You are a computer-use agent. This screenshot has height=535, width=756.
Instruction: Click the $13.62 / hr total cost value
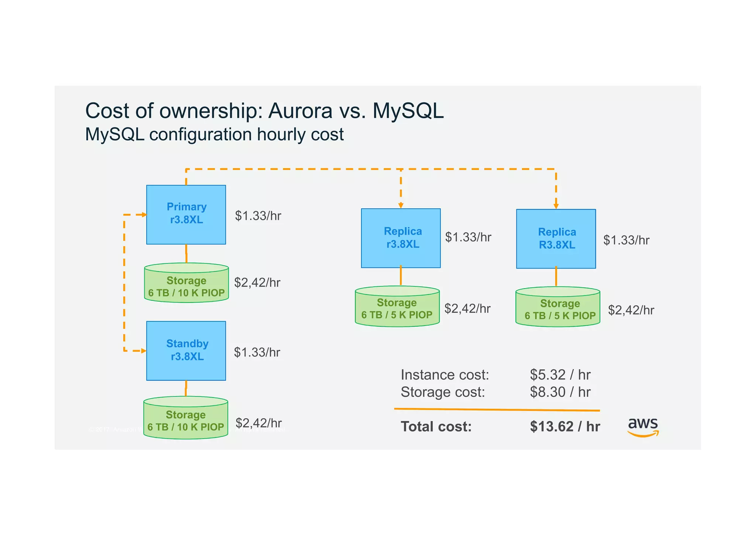tap(565, 426)
